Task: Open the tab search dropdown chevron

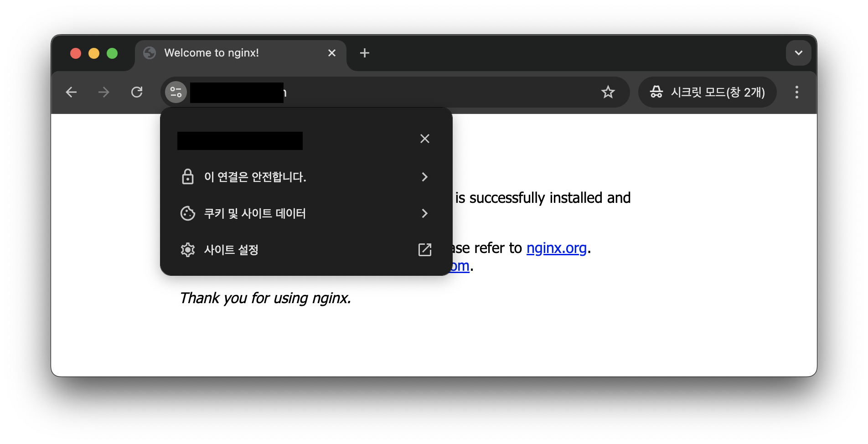Action: 799,53
